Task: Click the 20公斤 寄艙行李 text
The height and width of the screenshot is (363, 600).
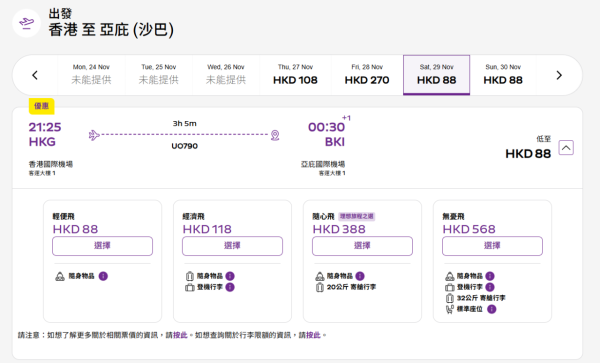Action: (351, 287)
